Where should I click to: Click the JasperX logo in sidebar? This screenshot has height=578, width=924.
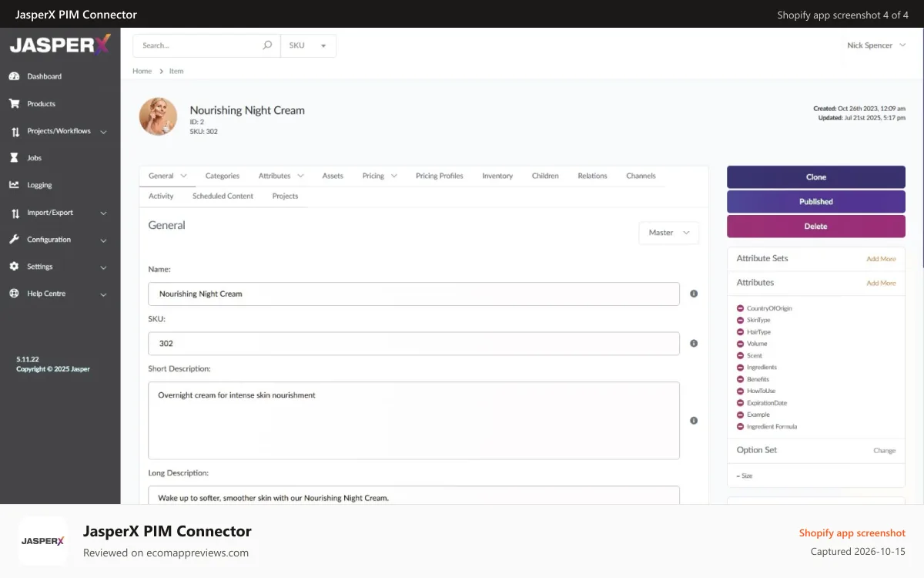point(60,45)
